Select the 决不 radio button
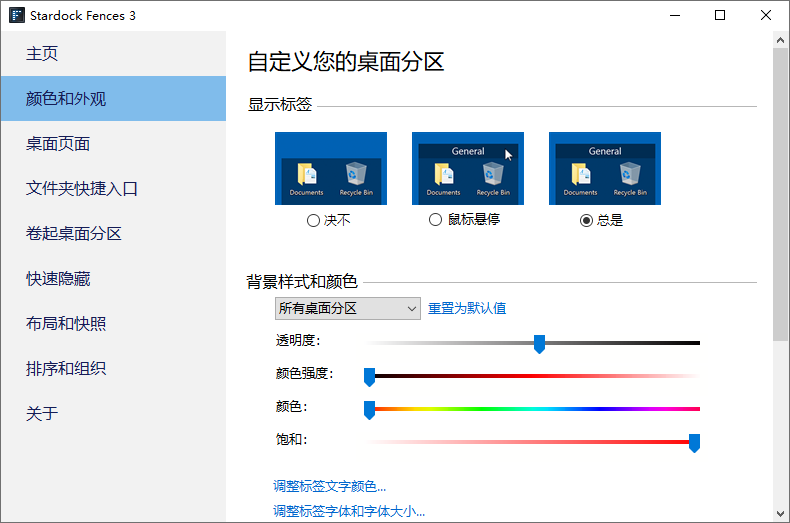Screen dimensions: 790x523 coord(313,220)
